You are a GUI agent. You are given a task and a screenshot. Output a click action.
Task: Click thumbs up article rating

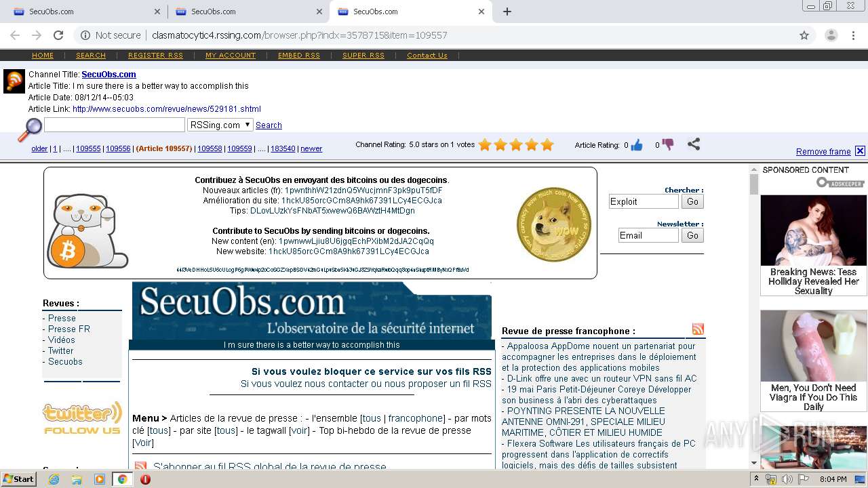pos(637,144)
